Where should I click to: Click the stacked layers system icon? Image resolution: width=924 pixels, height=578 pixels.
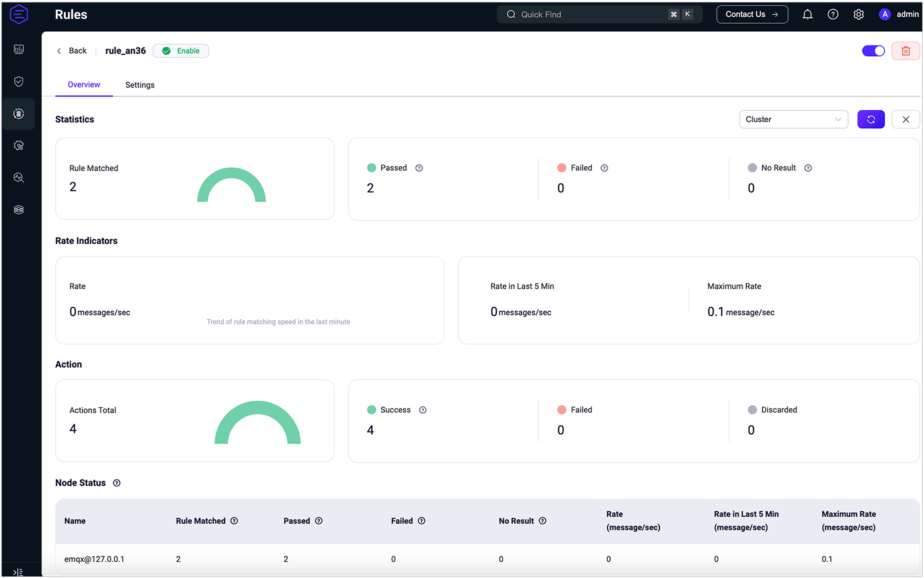(x=18, y=210)
